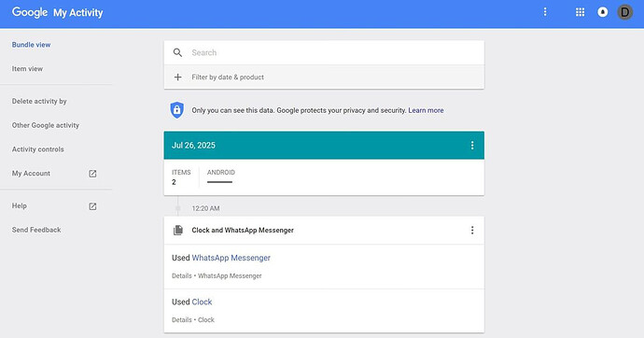
Task: Click Send Feedback in sidebar
Action: [x=36, y=230]
